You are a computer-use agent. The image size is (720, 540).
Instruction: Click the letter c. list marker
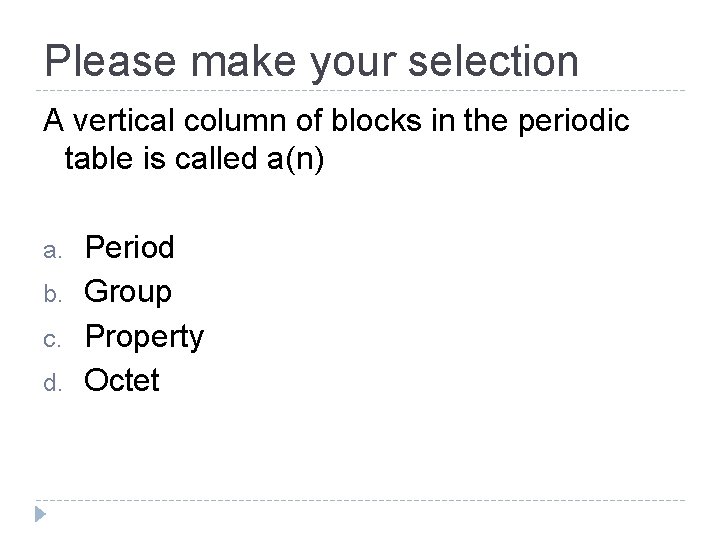tap(52, 340)
